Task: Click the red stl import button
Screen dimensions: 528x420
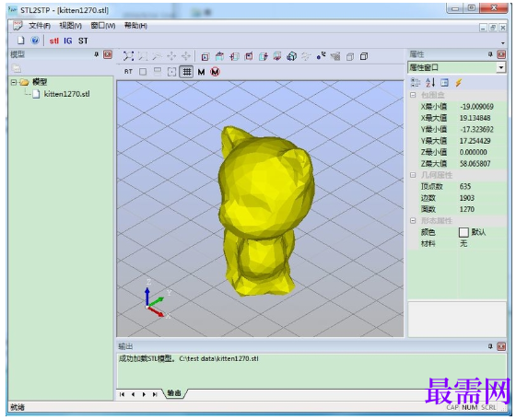Action: point(53,41)
